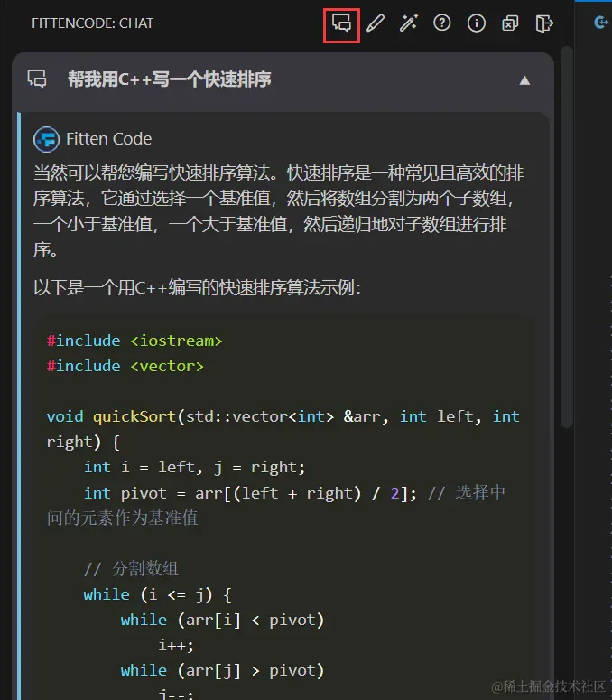Click the i++; statement
The width and height of the screenshot is (612, 700).
click(176, 645)
